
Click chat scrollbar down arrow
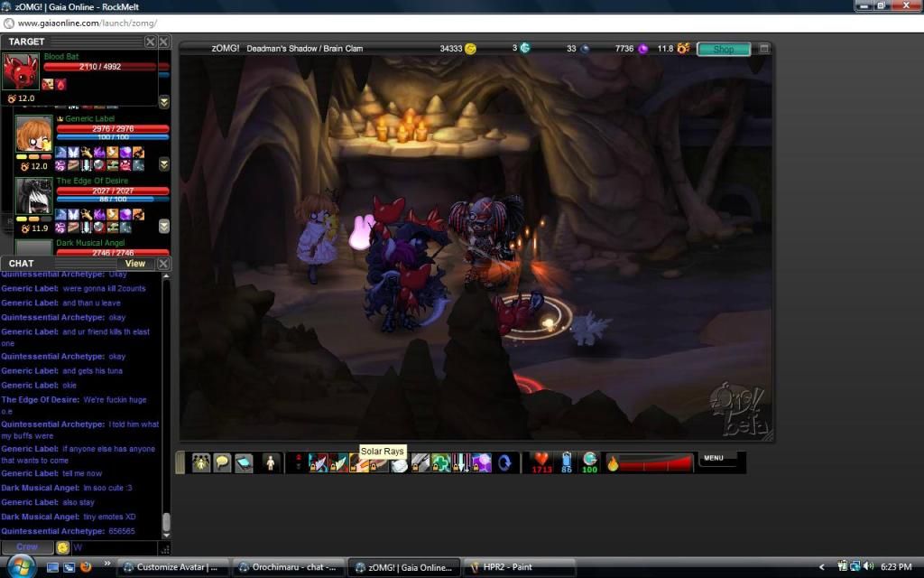[166, 535]
